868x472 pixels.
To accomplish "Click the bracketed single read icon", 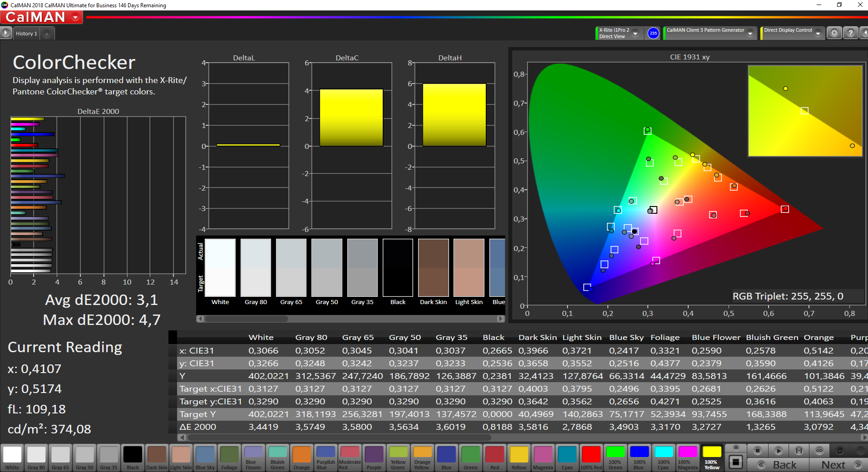I will point(799,451).
